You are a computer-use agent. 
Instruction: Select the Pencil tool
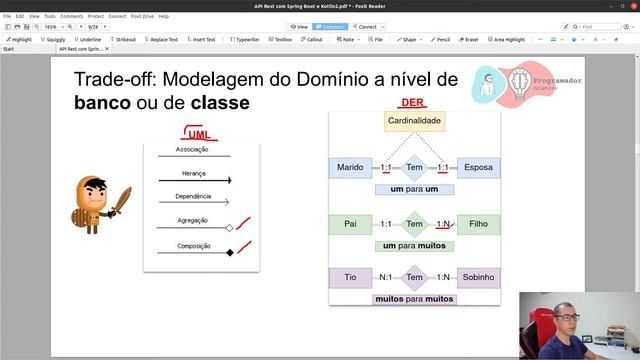click(x=440, y=40)
